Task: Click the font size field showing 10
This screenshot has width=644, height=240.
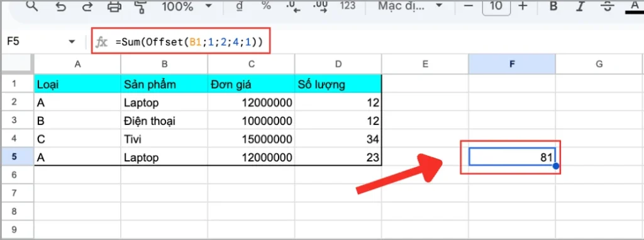Action: pos(496,6)
